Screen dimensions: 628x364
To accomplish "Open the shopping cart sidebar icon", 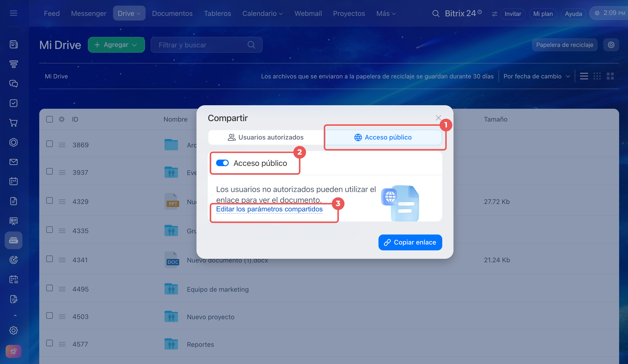I will [x=14, y=123].
